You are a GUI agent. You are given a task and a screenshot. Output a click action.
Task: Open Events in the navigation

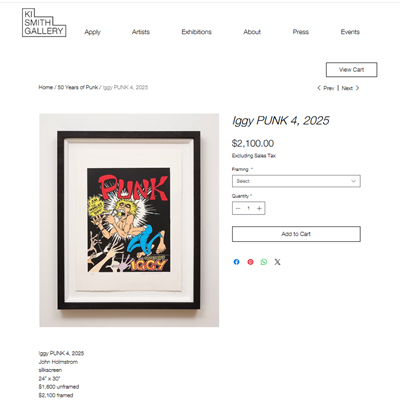click(350, 32)
